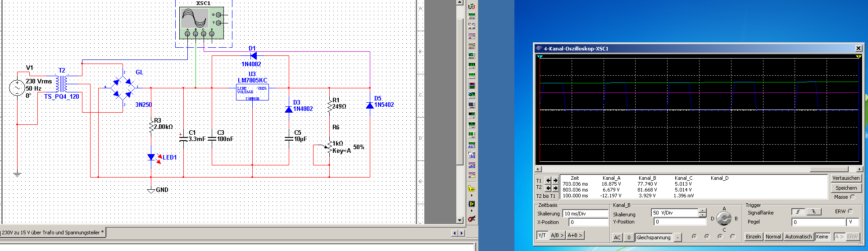Viewport: 868px width, 251px height.
Task: Switch timebase to Y/T mode
Action: pos(542,235)
